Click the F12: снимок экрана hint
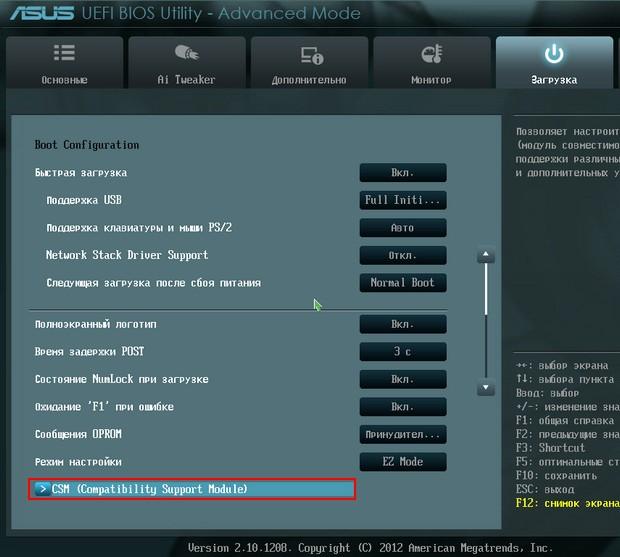Image resolution: width=620 pixels, height=557 pixels. click(567, 503)
